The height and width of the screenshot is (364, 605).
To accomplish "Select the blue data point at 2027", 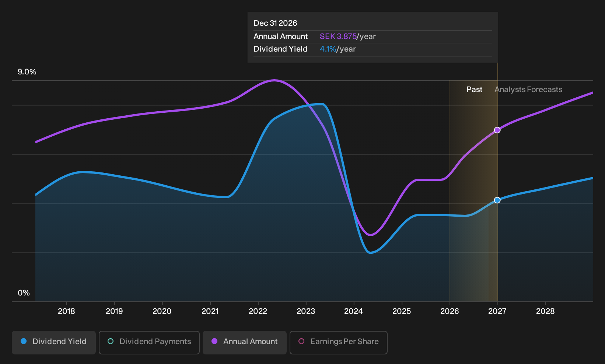I will coord(497,200).
